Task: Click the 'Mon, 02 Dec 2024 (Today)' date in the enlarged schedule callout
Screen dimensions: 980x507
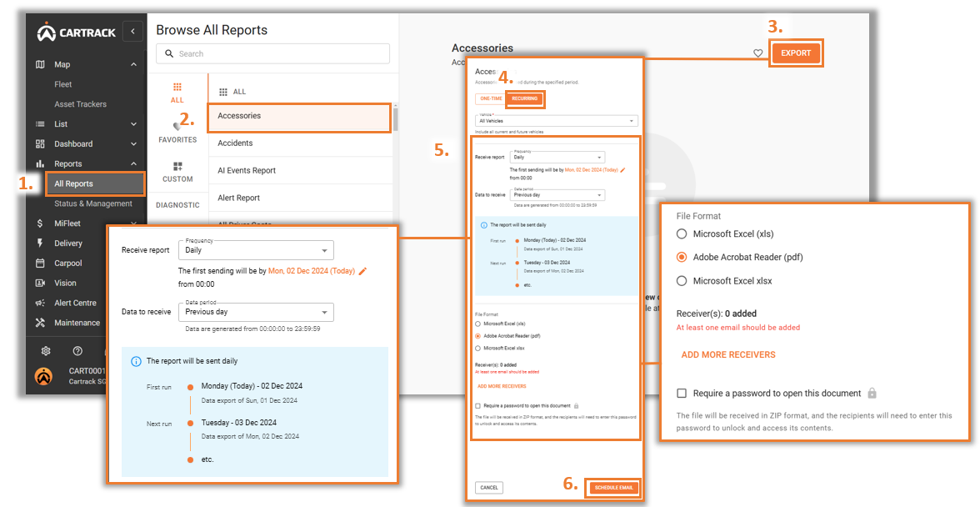Action: [312, 271]
